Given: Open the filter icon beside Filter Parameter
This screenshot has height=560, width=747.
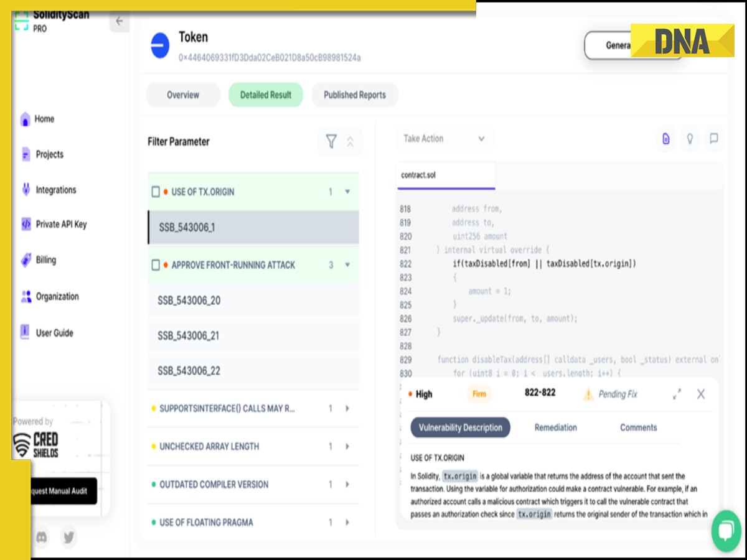Looking at the screenshot, I should [x=332, y=142].
